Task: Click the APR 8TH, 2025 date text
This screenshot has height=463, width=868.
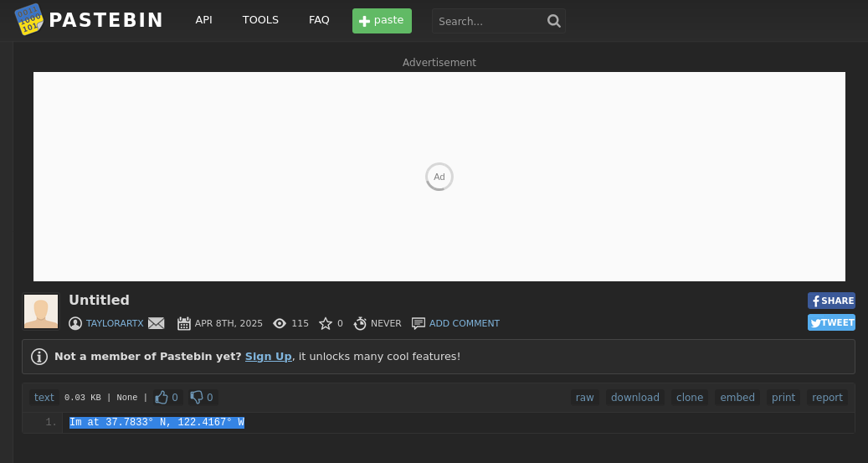Action: [229, 323]
